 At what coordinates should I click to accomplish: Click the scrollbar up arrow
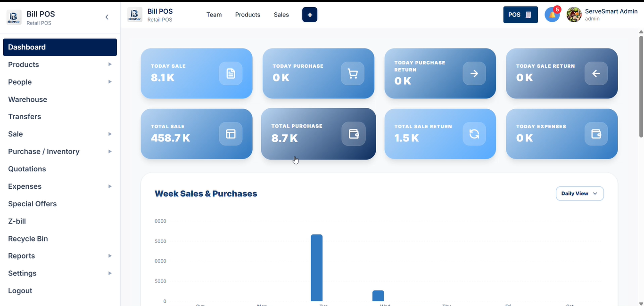click(641, 32)
